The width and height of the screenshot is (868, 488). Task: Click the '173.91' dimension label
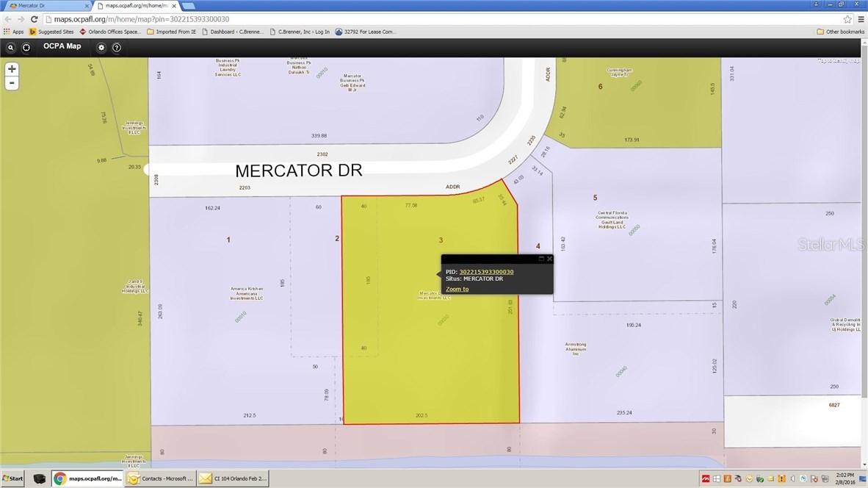tap(632, 140)
